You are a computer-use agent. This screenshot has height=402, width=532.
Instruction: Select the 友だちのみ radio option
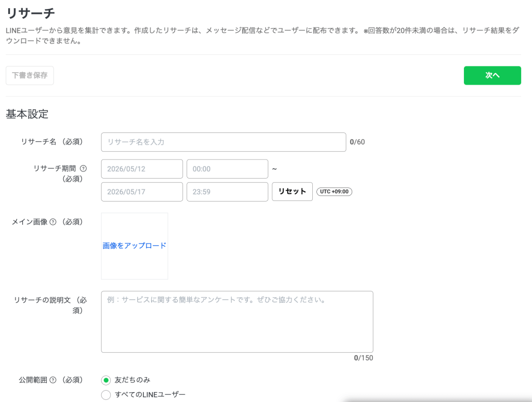click(106, 380)
